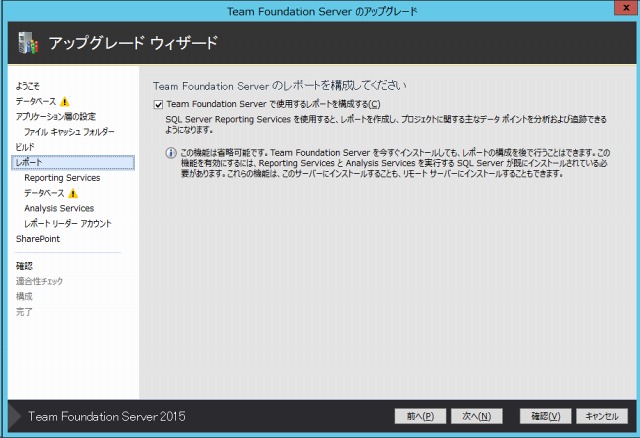This screenshot has width=640, height=438.
Task: Click the キャンセル button
Action: [x=602, y=416]
